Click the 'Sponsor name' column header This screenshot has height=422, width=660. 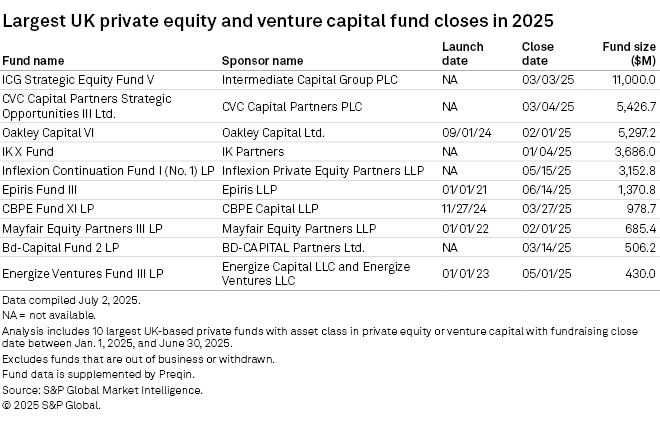click(x=262, y=61)
